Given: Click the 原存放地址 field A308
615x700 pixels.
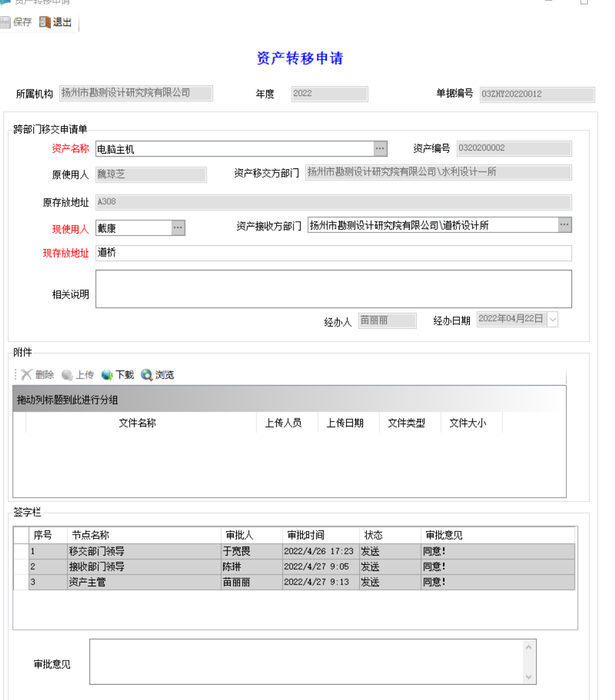Looking at the screenshot, I should [x=333, y=202].
